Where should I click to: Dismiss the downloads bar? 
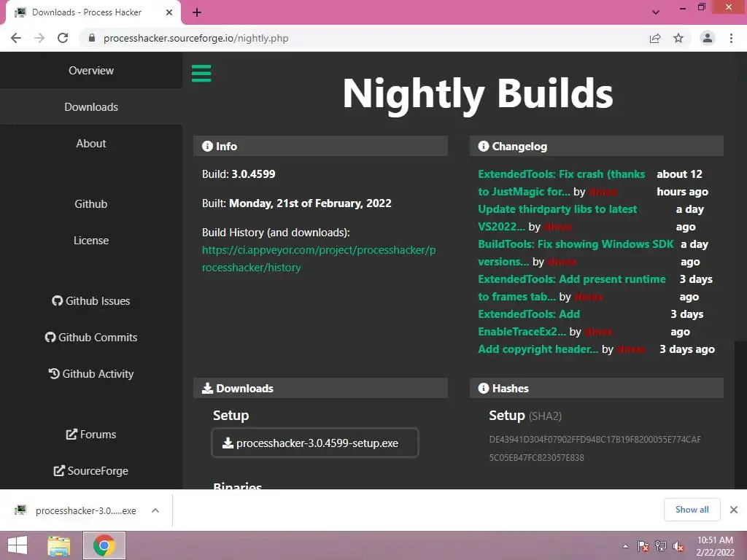pos(734,510)
